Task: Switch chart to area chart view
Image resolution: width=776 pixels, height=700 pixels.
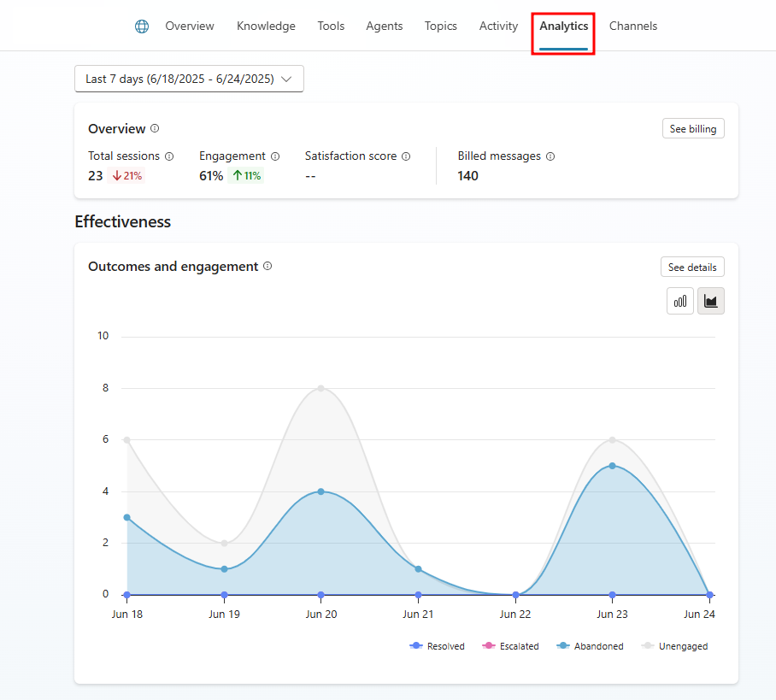Action: pos(711,301)
